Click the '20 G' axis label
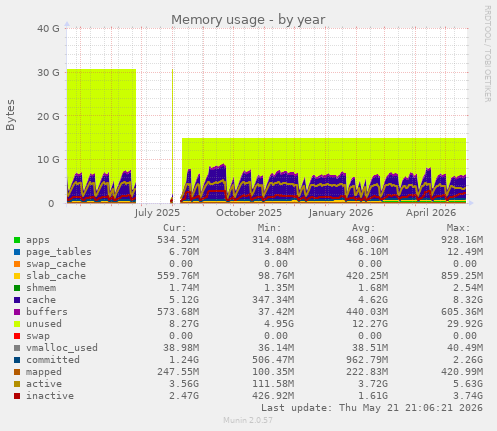Viewport: 497px width, 431px height. point(48,116)
